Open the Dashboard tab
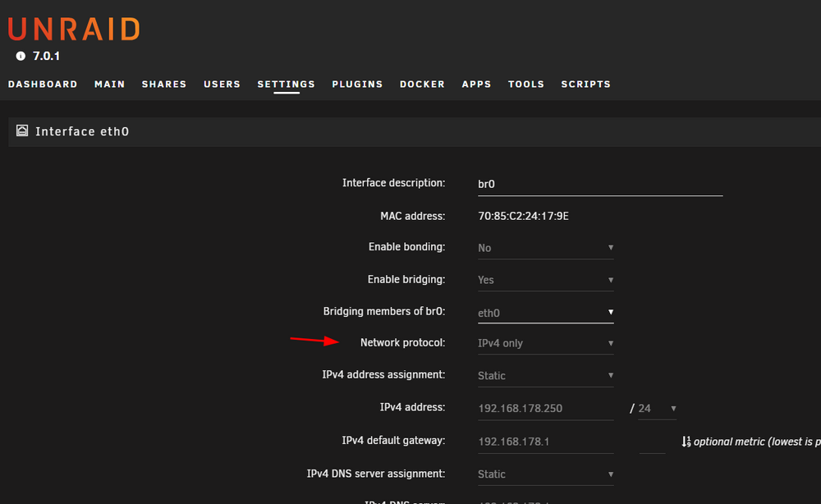Screen dimensions: 821x504 [43, 85]
